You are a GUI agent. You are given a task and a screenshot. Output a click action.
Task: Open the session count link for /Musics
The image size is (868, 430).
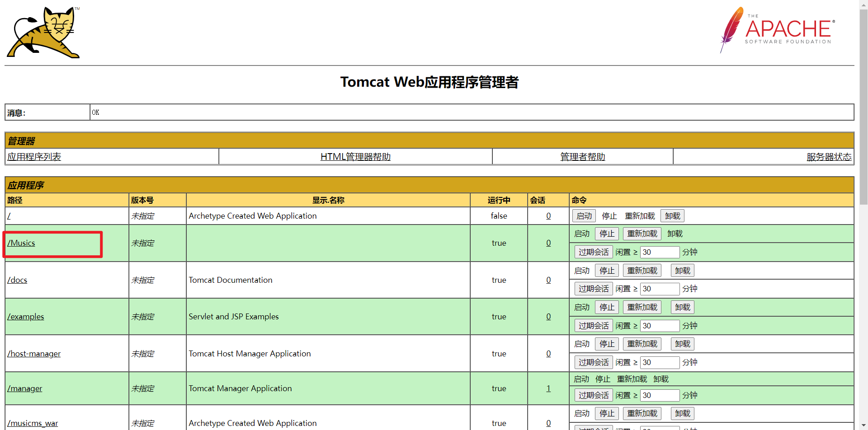pyautogui.click(x=548, y=243)
